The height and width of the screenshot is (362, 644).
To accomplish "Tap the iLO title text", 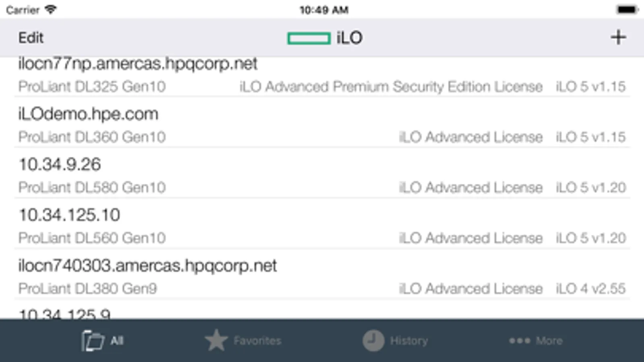I will 349,38.
